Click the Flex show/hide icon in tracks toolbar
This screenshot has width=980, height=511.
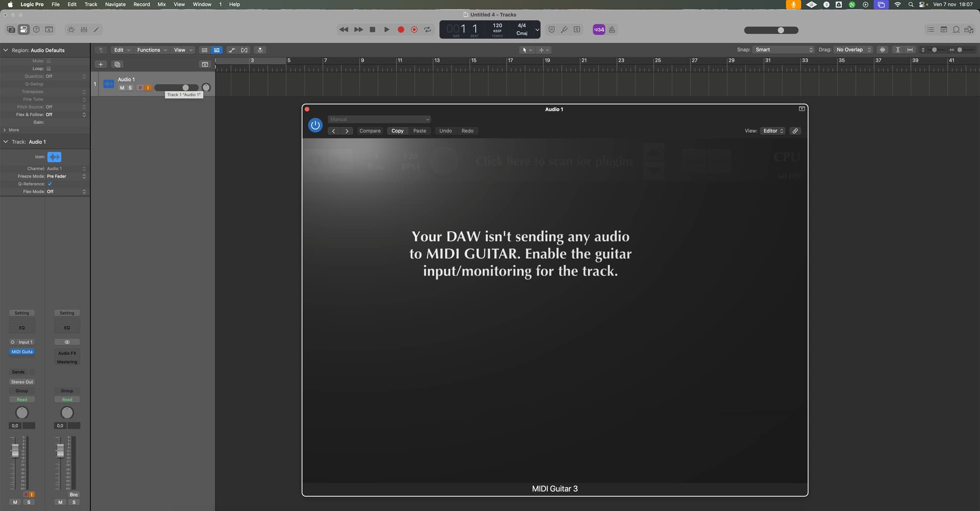point(244,50)
